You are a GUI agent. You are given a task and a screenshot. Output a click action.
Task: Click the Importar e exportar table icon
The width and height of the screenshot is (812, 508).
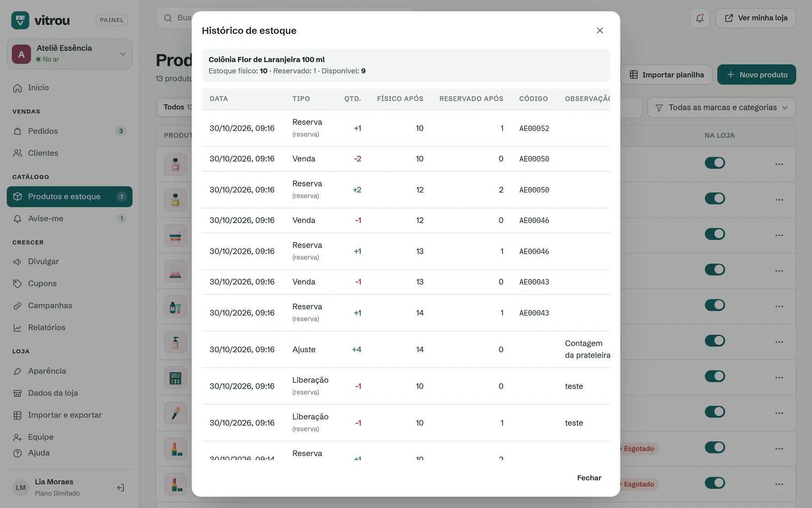[18, 415]
